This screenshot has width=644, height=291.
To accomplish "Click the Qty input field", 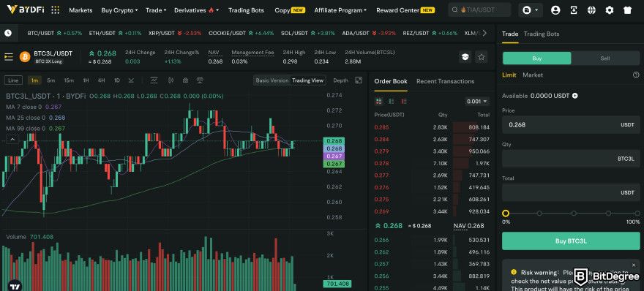I will pos(571,159).
